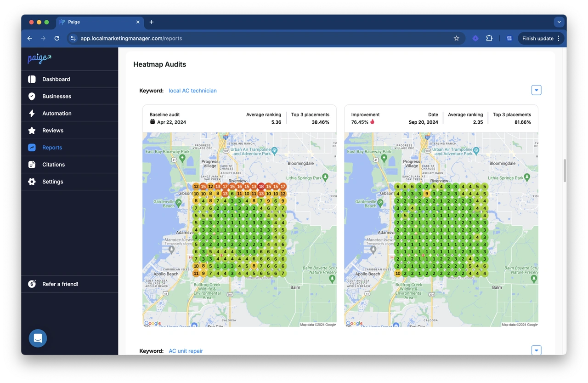Click the Citations document icon
The height and width of the screenshot is (383, 588).
coord(32,165)
